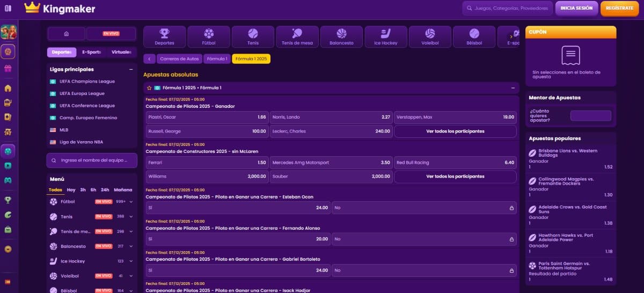The height and width of the screenshot is (293, 644).
Task: Switch to the E-Sports tab
Action: click(91, 52)
